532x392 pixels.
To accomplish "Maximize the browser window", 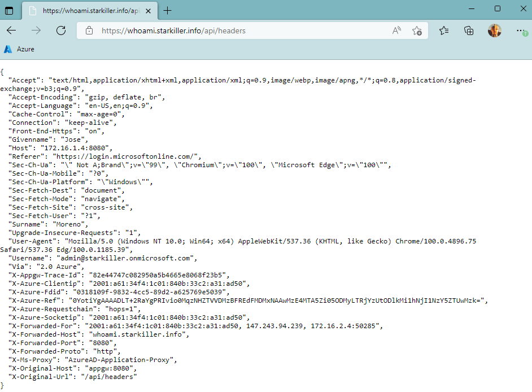I will click(497, 8).
